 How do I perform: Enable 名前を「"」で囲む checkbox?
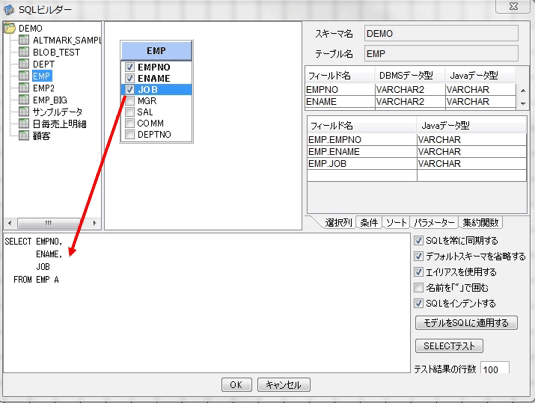click(419, 288)
